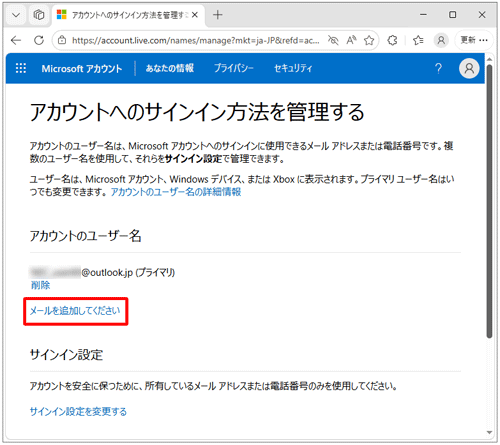
Task: Open a new browser tab
Action: (218, 15)
